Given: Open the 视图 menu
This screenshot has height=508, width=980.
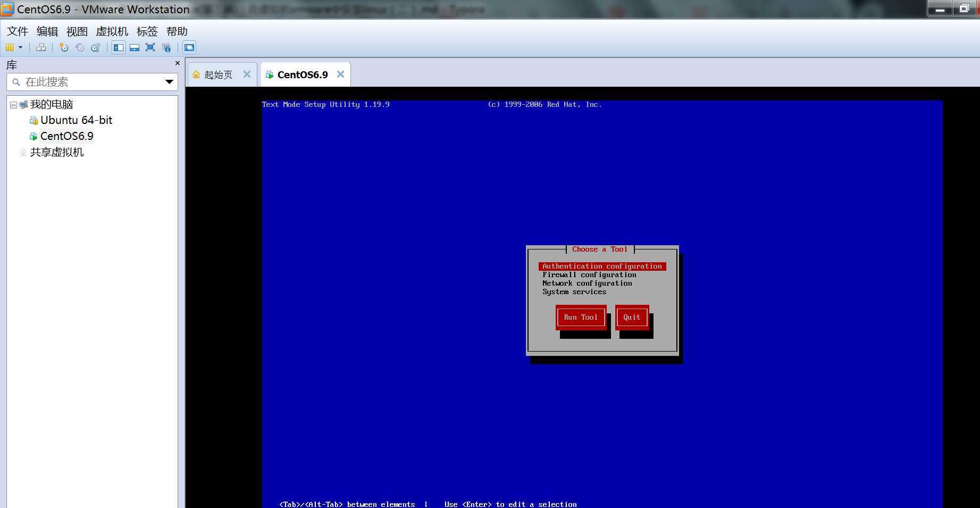Looking at the screenshot, I should [x=77, y=31].
